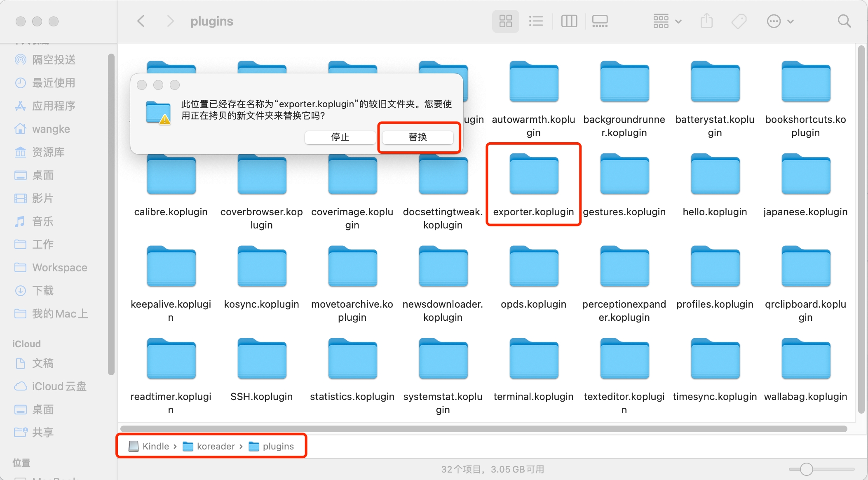Open the more actions ellipsis dropdown
The width and height of the screenshot is (868, 480).
pos(780,21)
